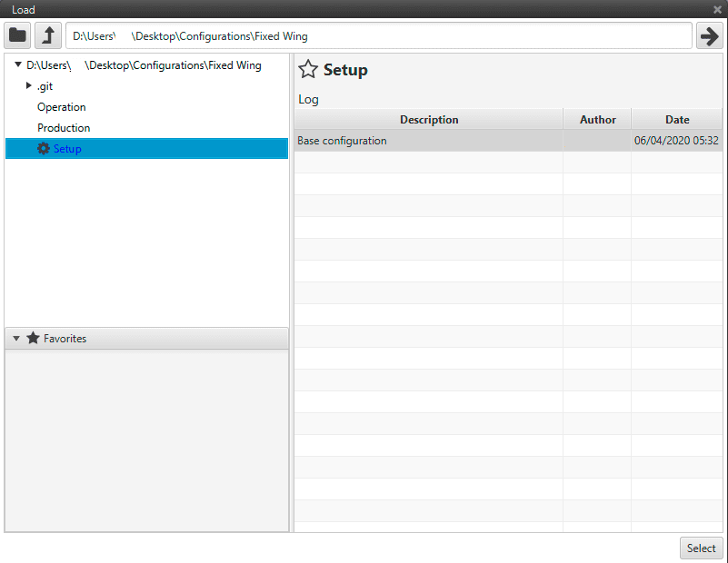Click the Select button

(x=701, y=548)
